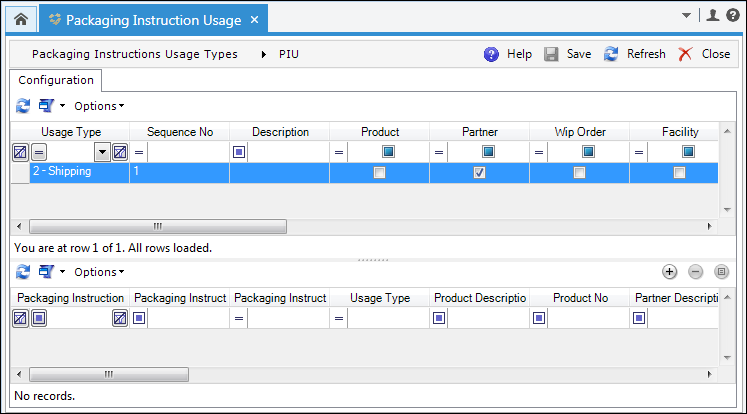Click the user profile icon at top right
The width and height of the screenshot is (747, 414).
[712, 15]
